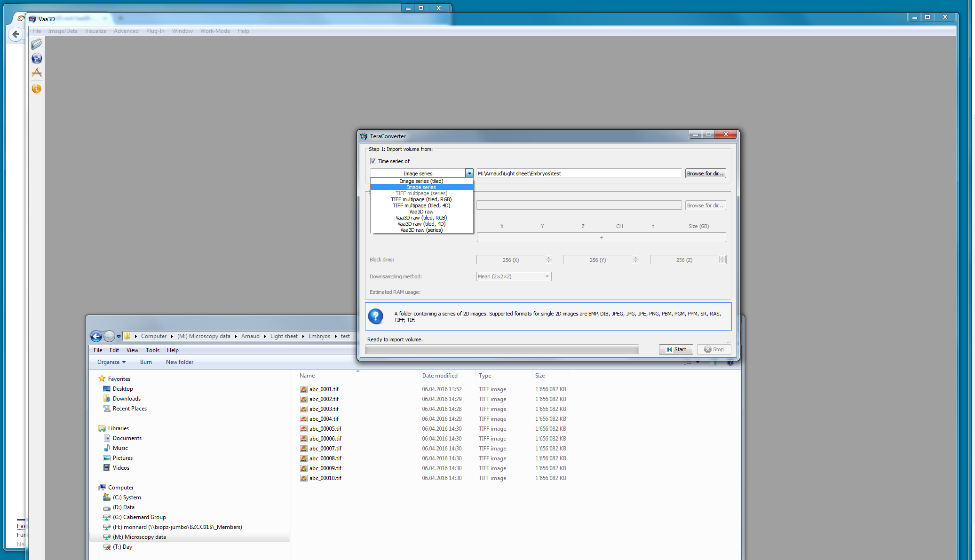975x560 pixels.
Task: Click the Burn button in Explorer
Action: tap(146, 362)
